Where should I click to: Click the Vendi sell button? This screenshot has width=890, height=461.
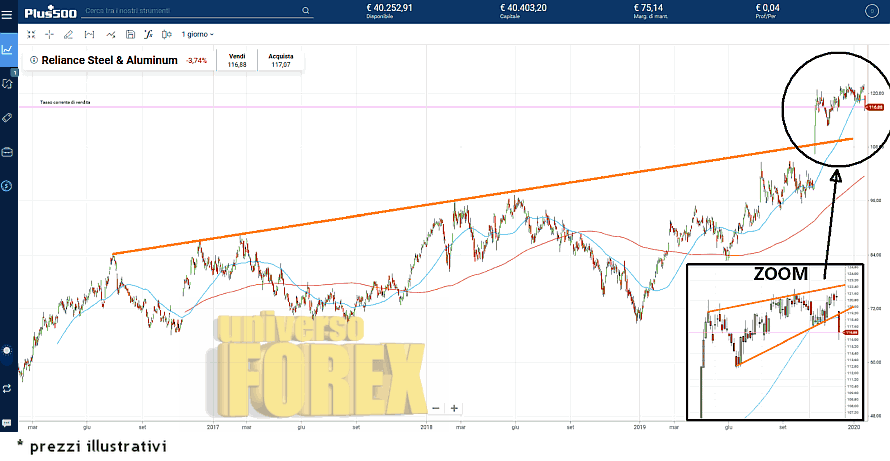coord(237,60)
